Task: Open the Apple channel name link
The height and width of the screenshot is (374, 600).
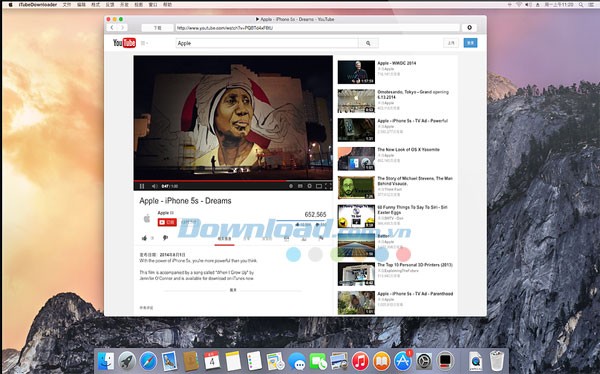Action: [163, 213]
